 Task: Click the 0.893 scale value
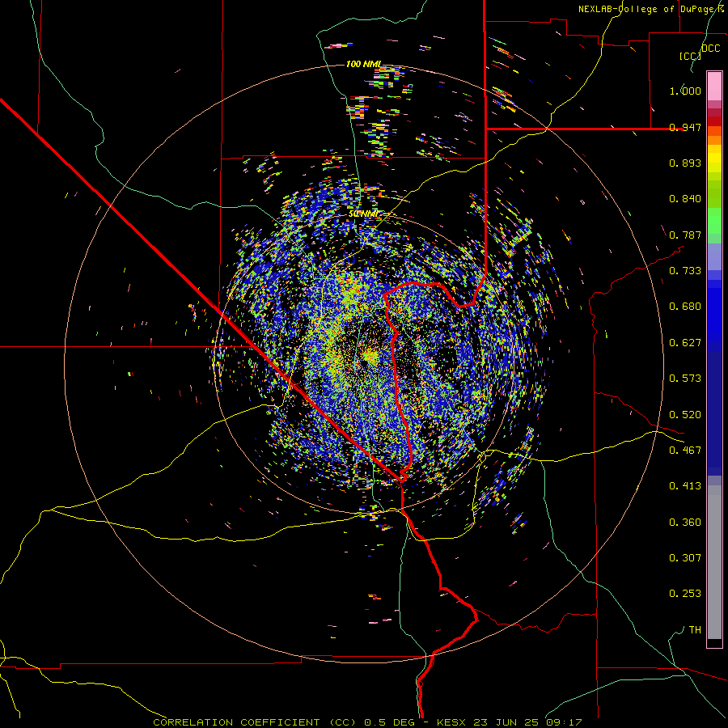[x=685, y=163]
